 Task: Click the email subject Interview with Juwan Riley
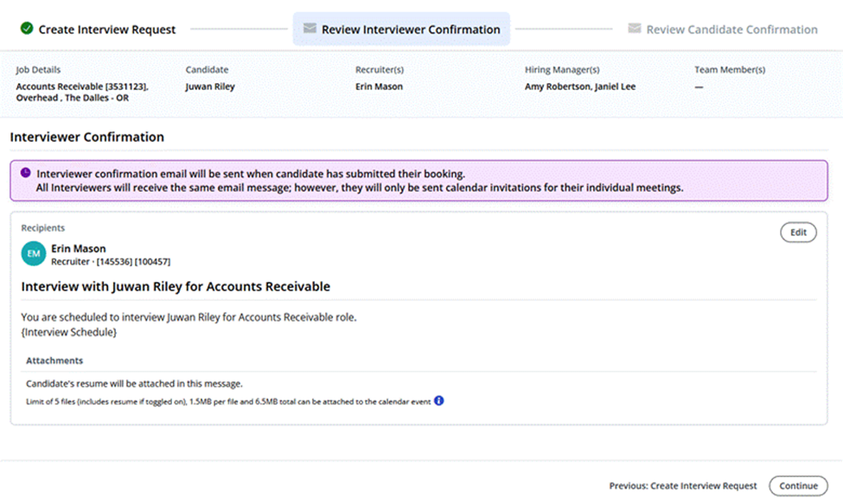[x=176, y=286]
